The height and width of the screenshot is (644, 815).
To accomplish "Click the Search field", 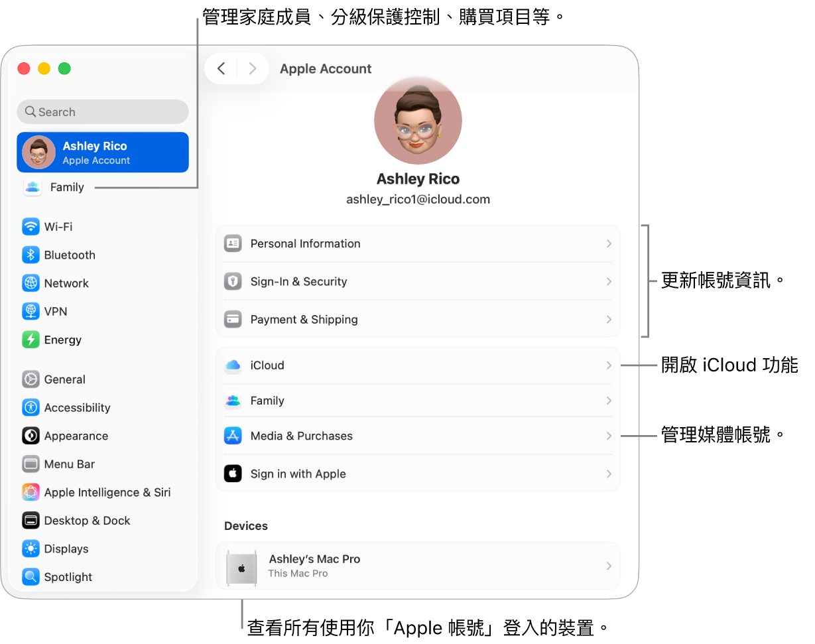I will coord(102,111).
